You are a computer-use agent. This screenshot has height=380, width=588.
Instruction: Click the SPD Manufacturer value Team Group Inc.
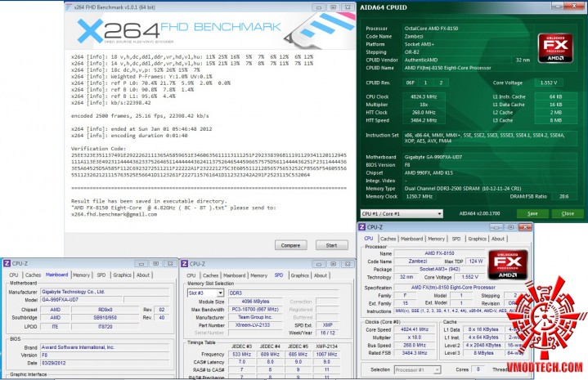[255, 317]
